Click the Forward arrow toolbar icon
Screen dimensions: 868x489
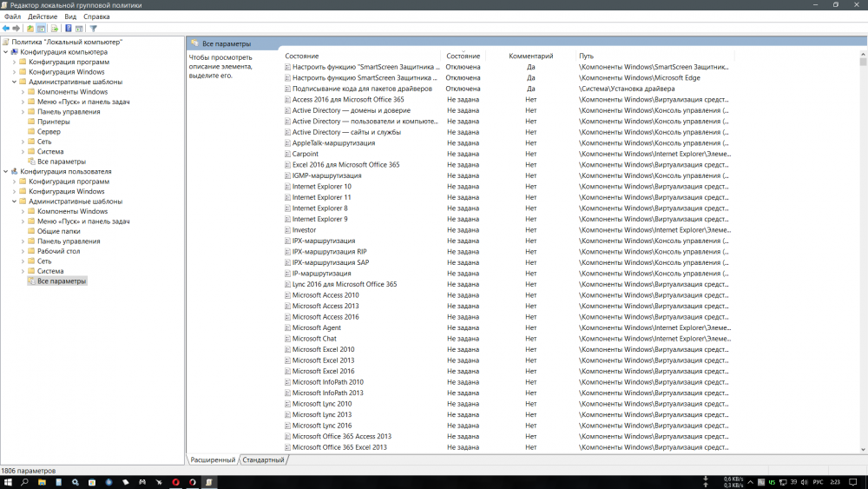16,29
